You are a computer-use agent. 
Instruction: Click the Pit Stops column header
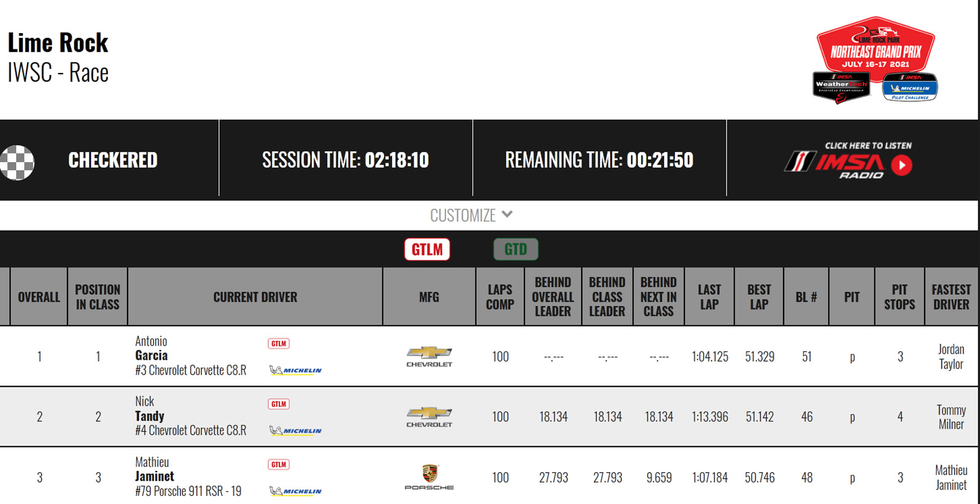pyautogui.click(x=899, y=297)
